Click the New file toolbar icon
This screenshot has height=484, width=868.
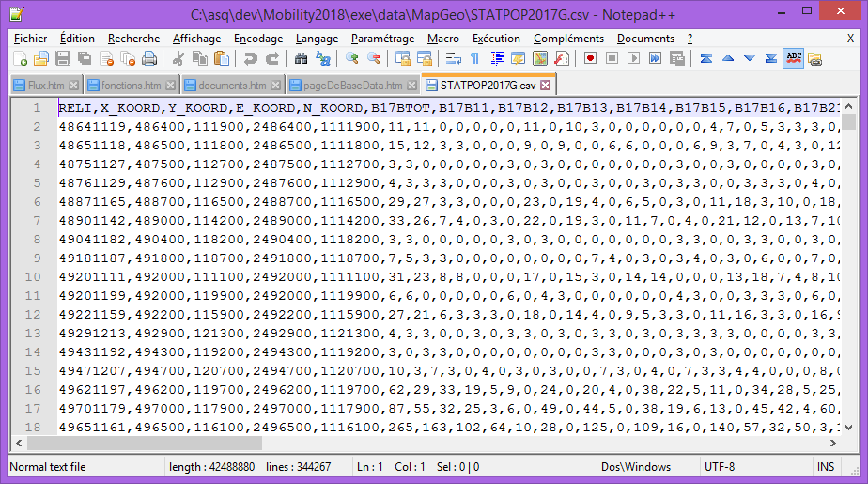click(20, 58)
